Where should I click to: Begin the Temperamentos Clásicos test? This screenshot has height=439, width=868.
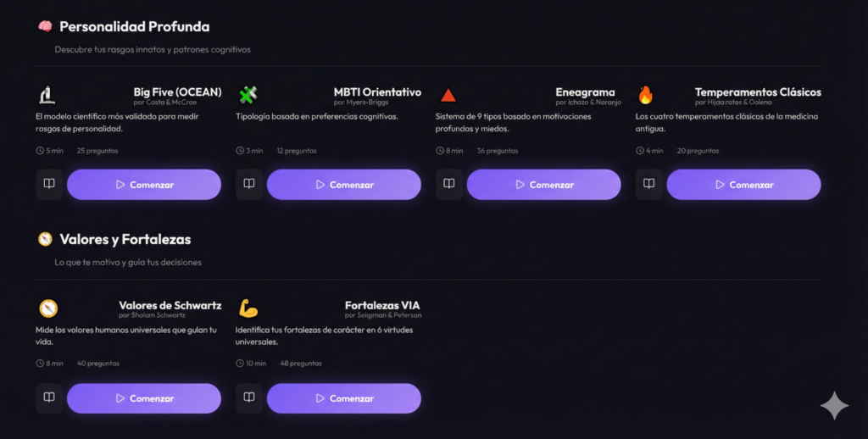(x=744, y=185)
